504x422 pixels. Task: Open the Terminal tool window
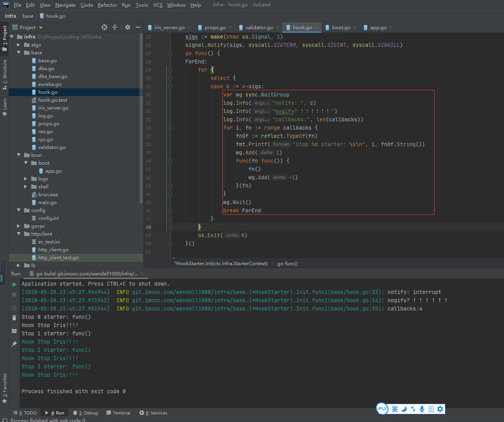[118, 413]
